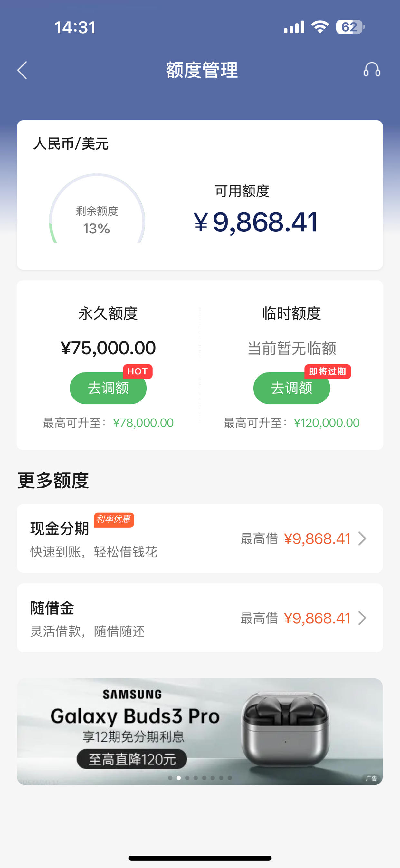Select the second banner carousel dot
The image size is (400, 868).
point(179,778)
